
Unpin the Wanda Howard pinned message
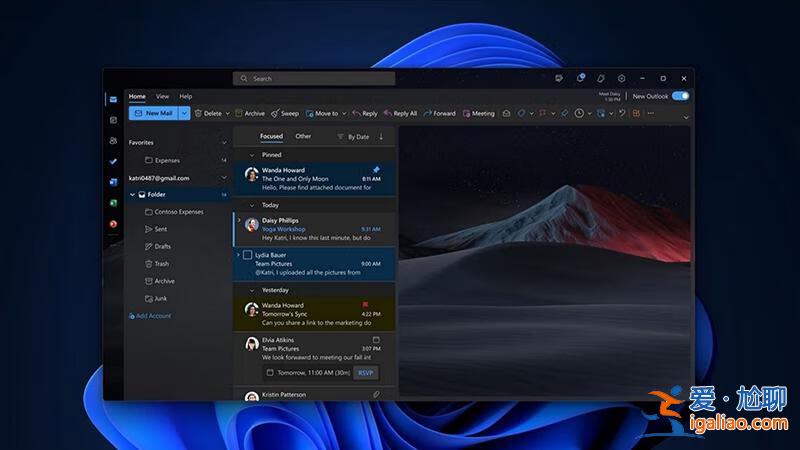point(376,170)
